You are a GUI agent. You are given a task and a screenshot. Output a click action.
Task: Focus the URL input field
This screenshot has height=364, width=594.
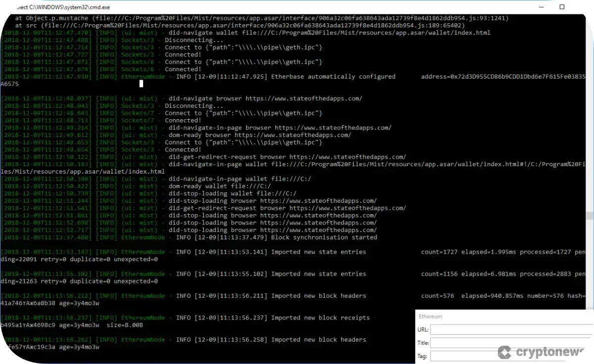511,329
